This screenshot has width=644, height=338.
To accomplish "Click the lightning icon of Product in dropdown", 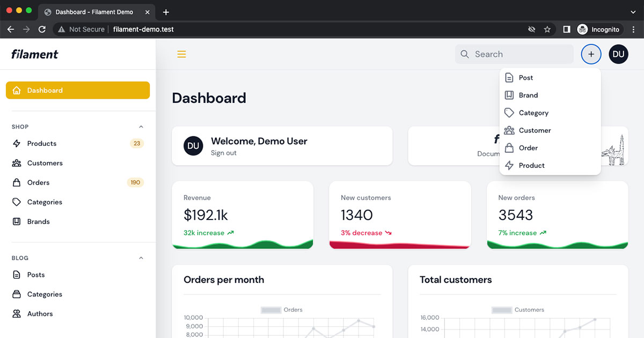I will click(x=509, y=165).
